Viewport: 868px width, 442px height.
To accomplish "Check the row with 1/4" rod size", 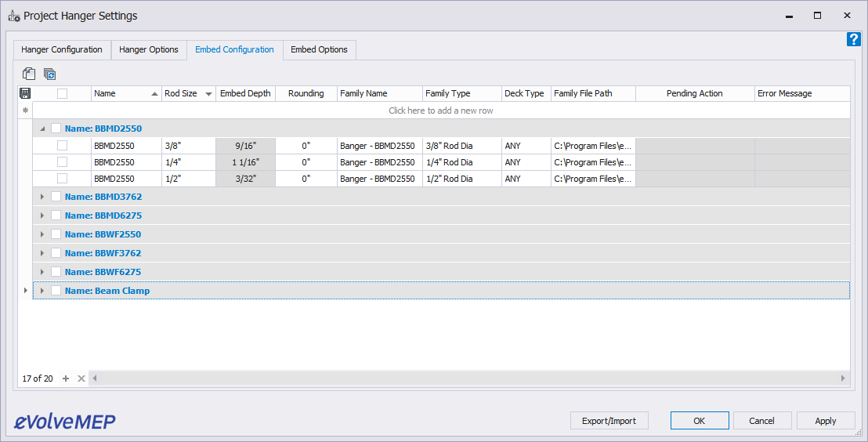I will [x=62, y=162].
